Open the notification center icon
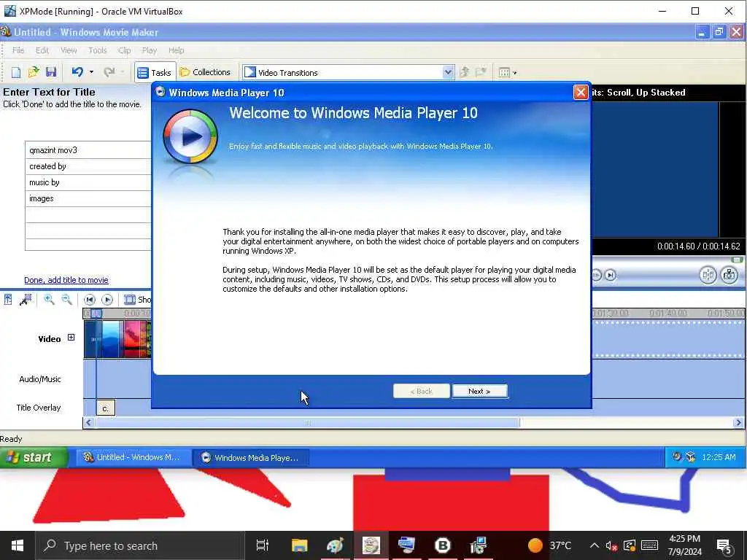Viewport: 747px width, 560px height. pyautogui.click(x=724, y=547)
